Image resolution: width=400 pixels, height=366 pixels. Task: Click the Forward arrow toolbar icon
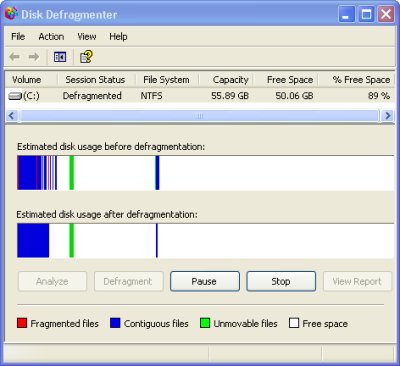(x=34, y=57)
